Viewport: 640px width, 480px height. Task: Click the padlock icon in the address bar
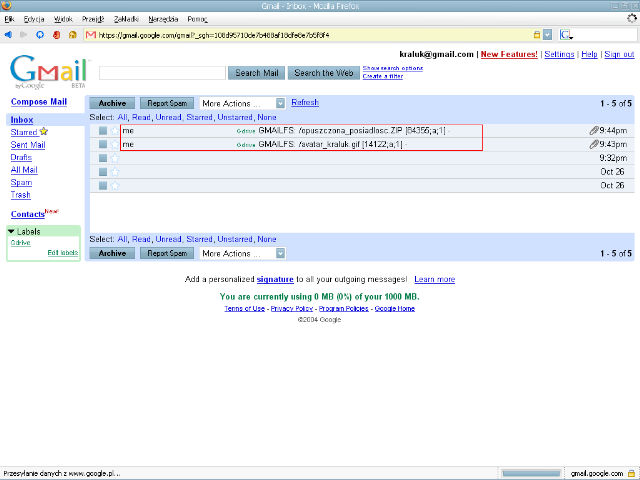537,35
